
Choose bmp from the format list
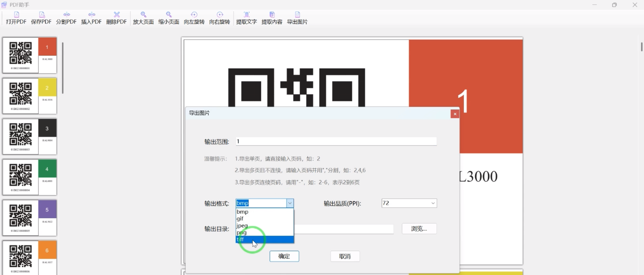(x=265, y=212)
